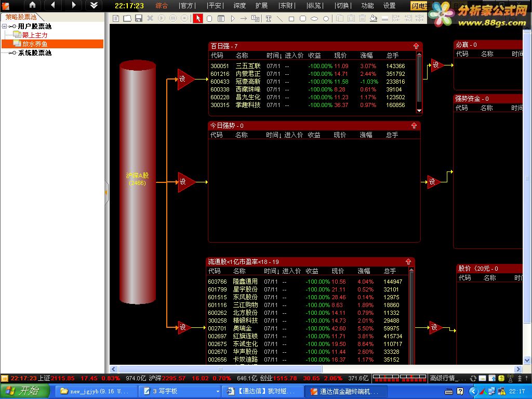
Task: Click the Home icon in top bar
Action: (x=32, y=5)
